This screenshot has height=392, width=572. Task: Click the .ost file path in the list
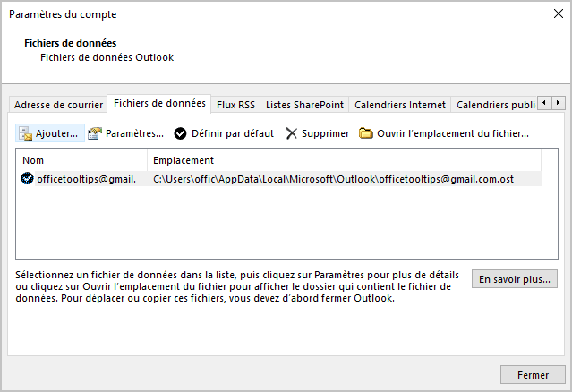coord(333,179)
